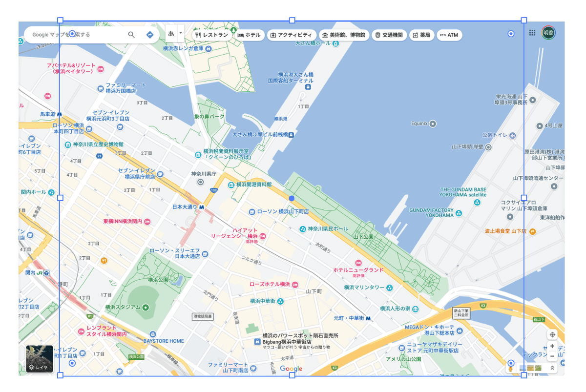Select 横浜マリンタワー attraction marker
The width and height of the screenshot is (586, 392).
pyautogui.click(x=390, y=288)
